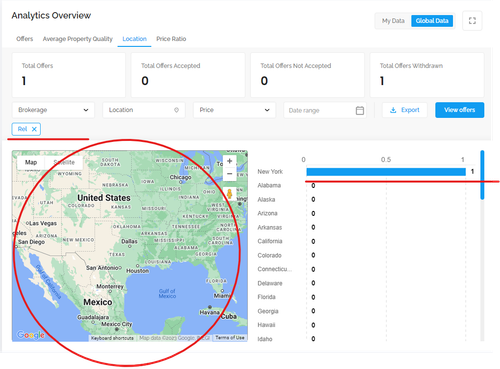Open the calendar icon in Date range

(360, 110)
